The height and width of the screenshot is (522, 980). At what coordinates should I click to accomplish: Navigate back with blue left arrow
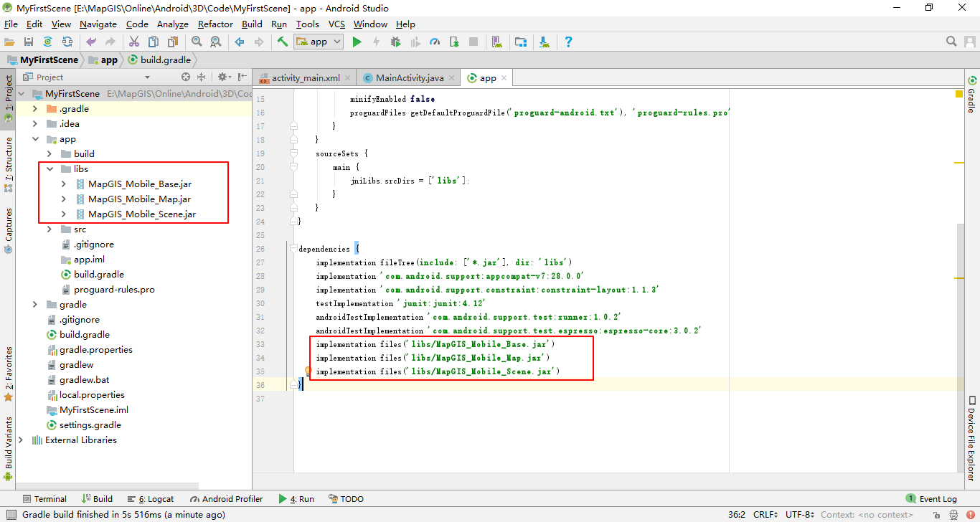point(240,42)
